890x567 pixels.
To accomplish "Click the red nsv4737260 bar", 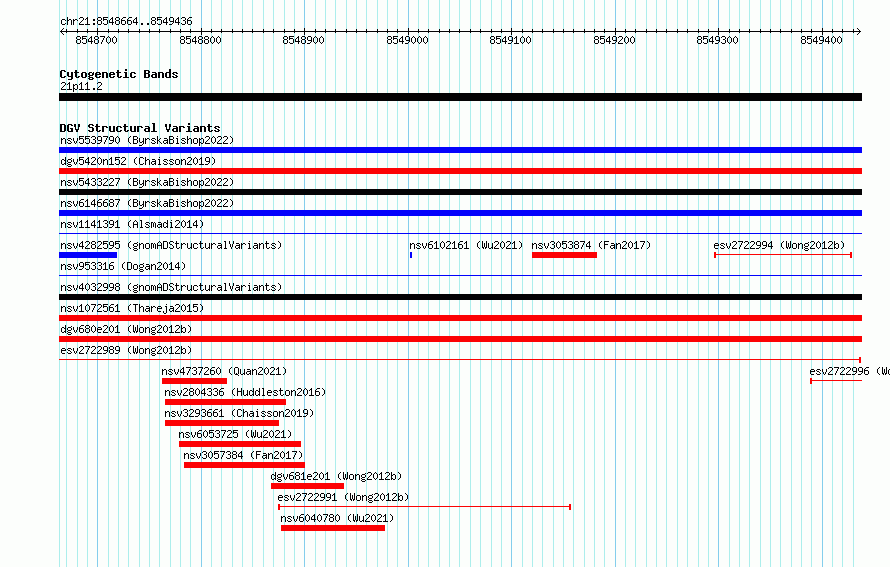I will [194, 381].
